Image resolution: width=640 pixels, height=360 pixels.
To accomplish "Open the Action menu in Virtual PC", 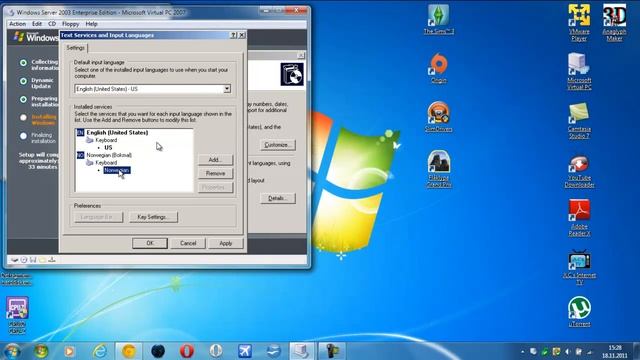I will [x=18, y=24].
